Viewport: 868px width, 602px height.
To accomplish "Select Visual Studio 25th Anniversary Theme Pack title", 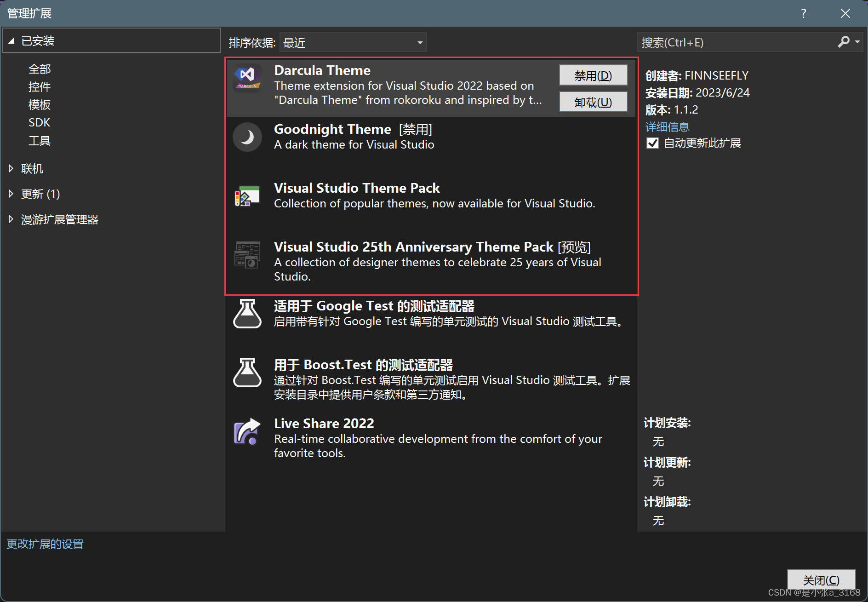I will pos(413,247).
